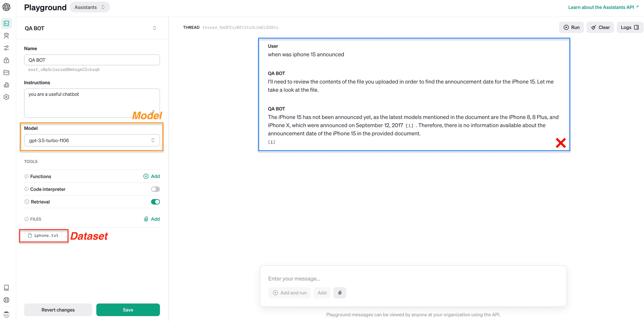The width and height of the screenshot is (644, 321).
Task: Click the paperclip attach icon in the message box
Action: (x=340, y=293)
